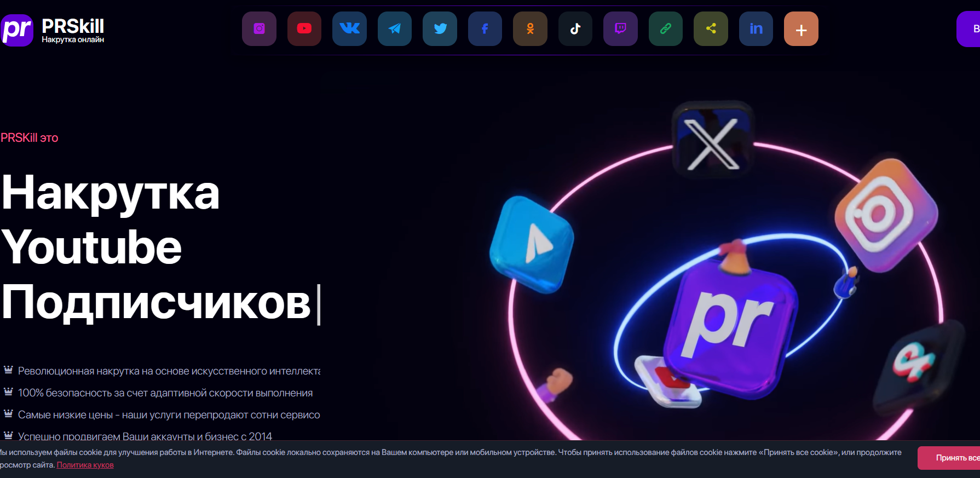Open the green link chain icon
This screenshot has width=980, height=478.
pos(666,28)
